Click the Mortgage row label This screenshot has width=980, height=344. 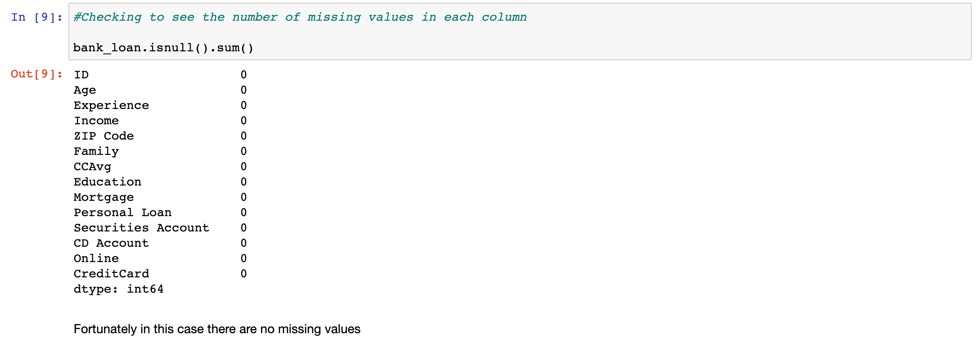point(103,197)
